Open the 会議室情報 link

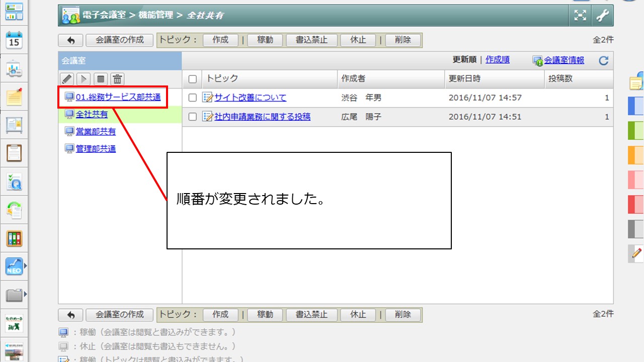click(564, 60)
